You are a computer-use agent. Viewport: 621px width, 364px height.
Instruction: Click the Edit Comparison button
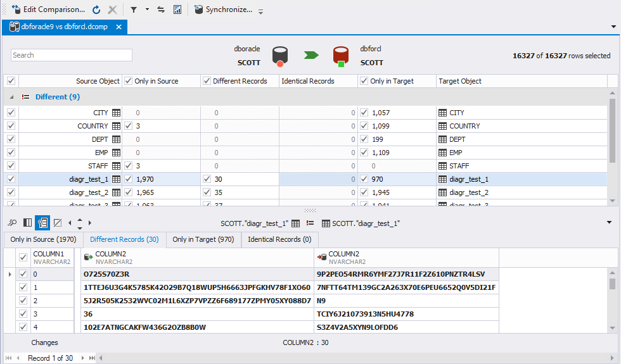[x=48, y=9]
